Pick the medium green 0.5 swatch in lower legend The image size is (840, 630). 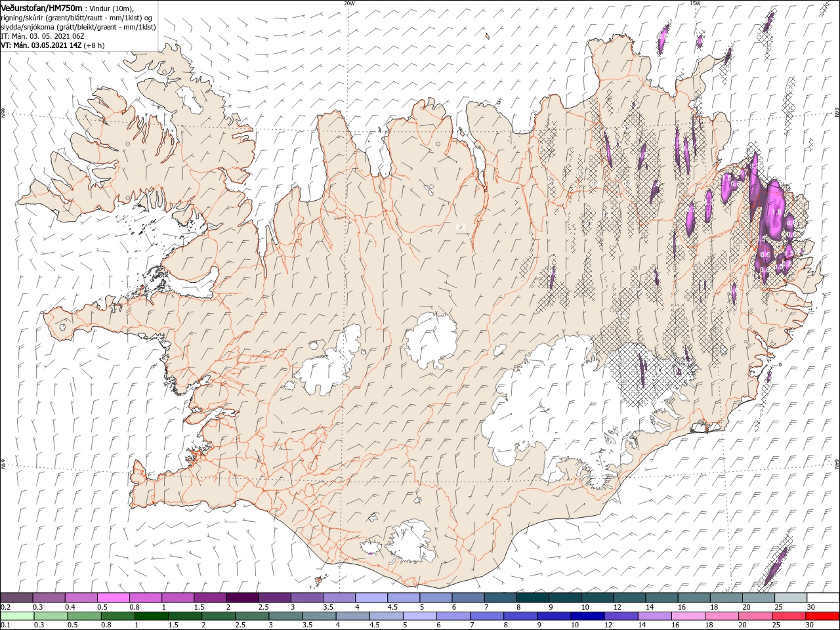pos(84,616)
